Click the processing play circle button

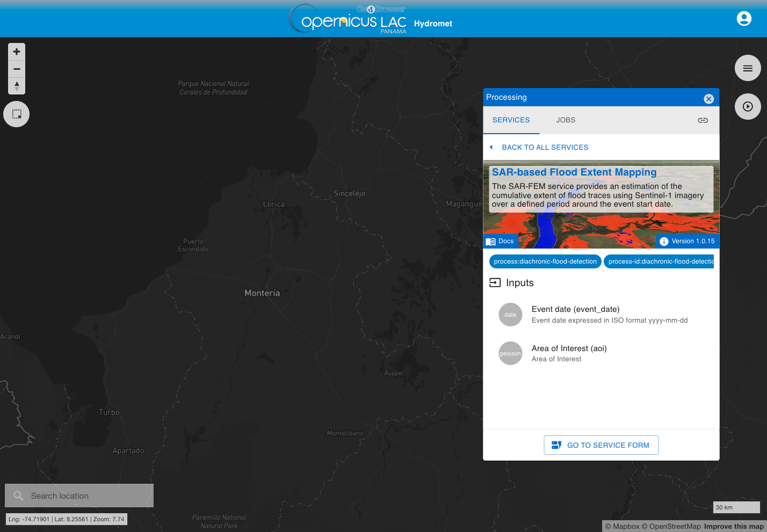point(748,106)
